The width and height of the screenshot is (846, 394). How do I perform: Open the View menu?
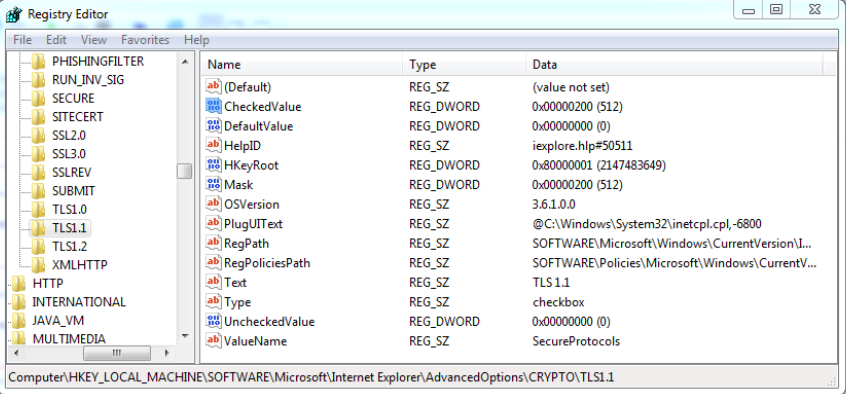(94, 40)
